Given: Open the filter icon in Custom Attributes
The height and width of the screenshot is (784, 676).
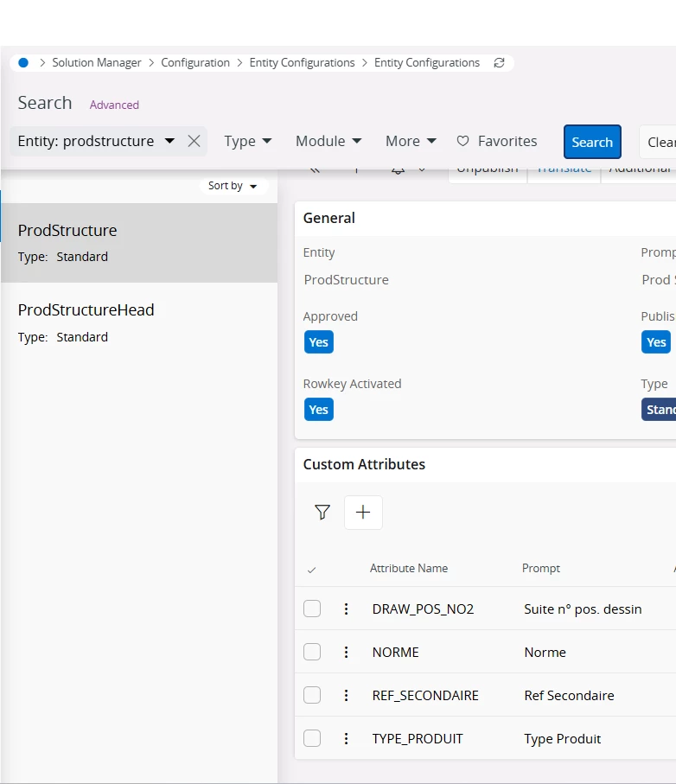Looking at the screenshot, I should click(x=322, y=513).
